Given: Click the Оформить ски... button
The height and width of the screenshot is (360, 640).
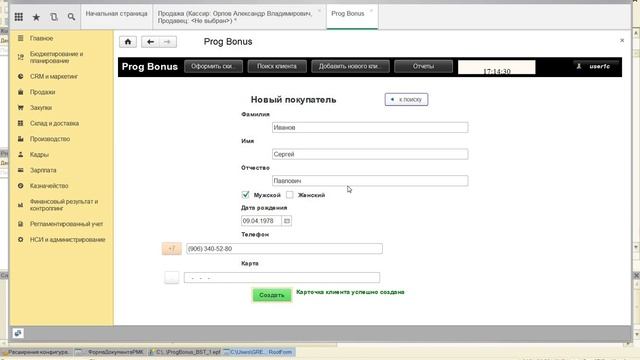Looking at the screenshot, I should pyautogui.click(x=213, y=66).
